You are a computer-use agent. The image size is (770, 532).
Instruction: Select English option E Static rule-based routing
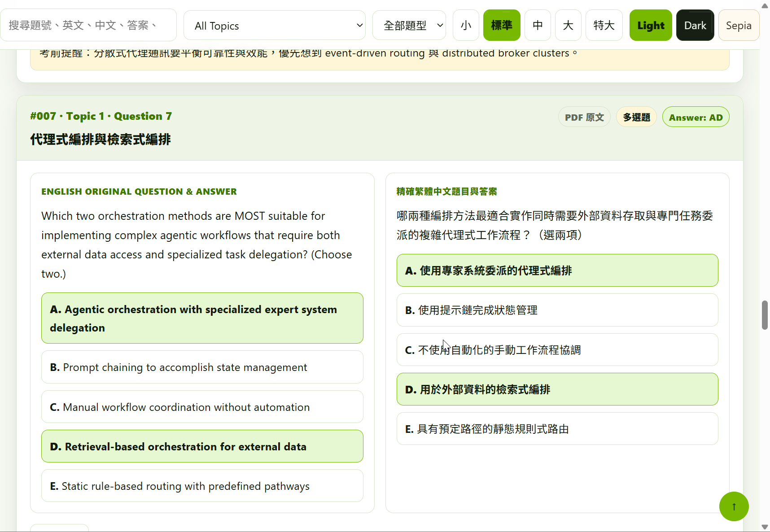coord(202,486)
